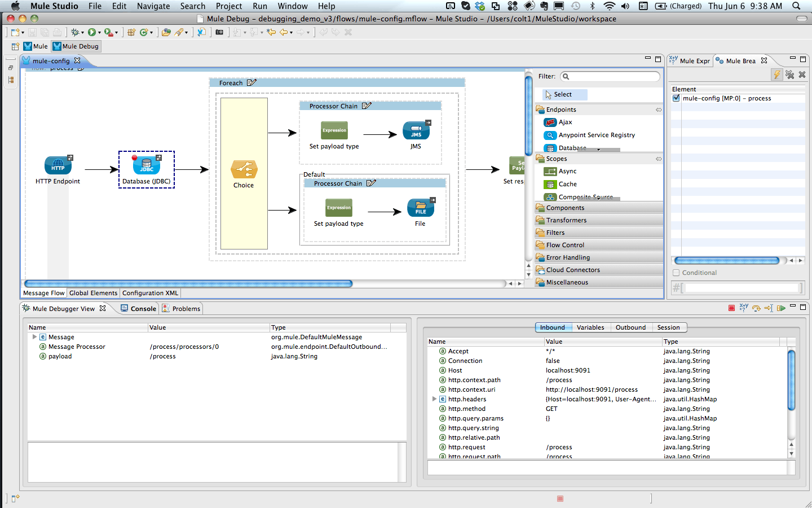Screen dimensions: 812x508
Task: Select the Transformers palette category
Action: coord(567,220)
